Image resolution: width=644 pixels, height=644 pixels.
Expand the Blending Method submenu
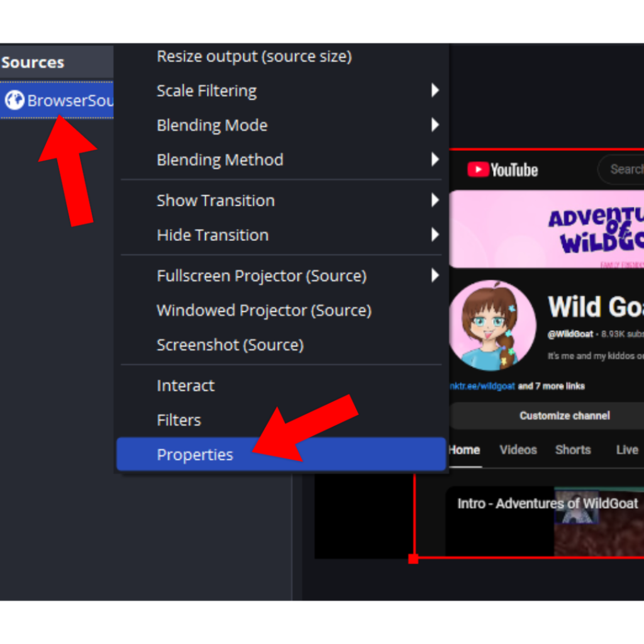(219, 160)
